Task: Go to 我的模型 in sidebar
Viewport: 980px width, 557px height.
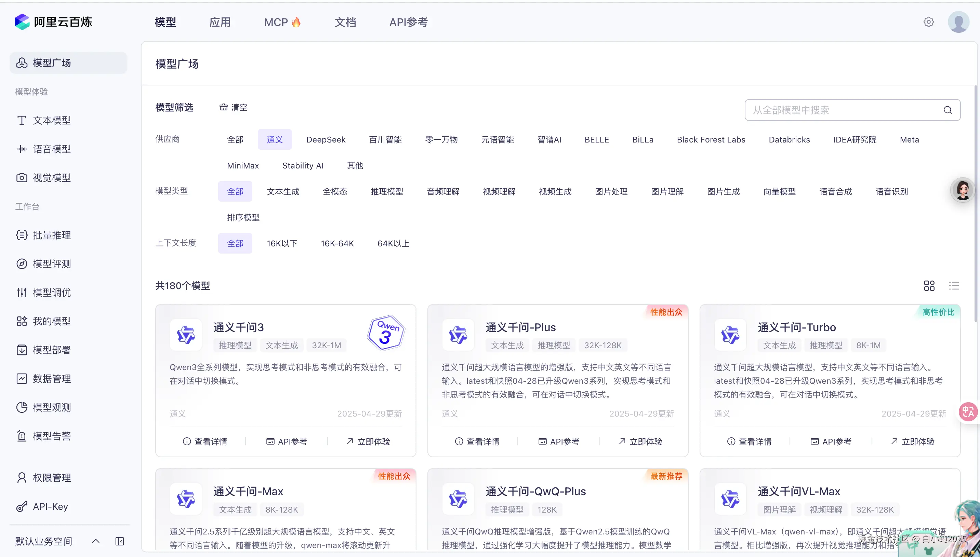Action: point(68,321)
